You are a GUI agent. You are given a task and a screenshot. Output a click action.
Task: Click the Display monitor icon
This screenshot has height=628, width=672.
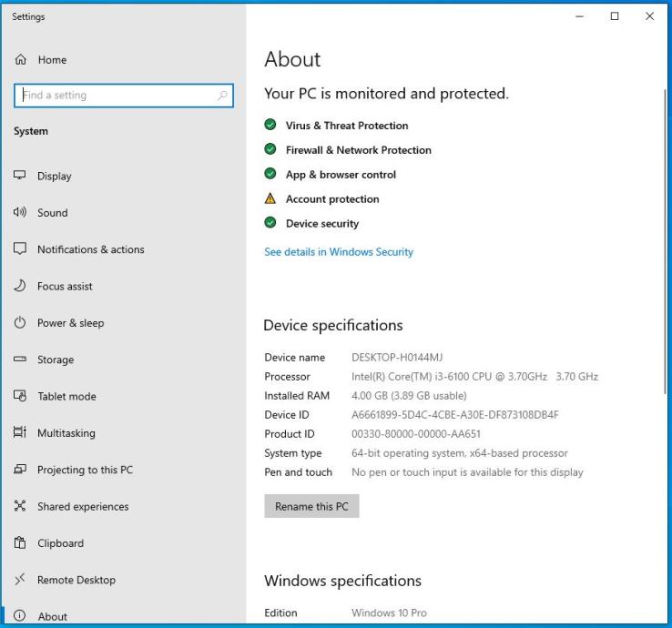pyautogui.click(x=20, y=177)
